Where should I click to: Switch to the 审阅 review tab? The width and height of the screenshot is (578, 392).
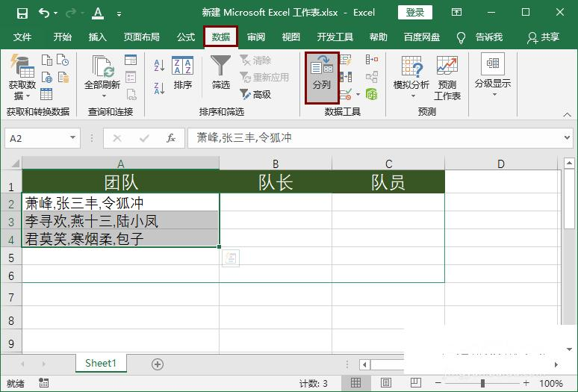click(x=256, y=37)
